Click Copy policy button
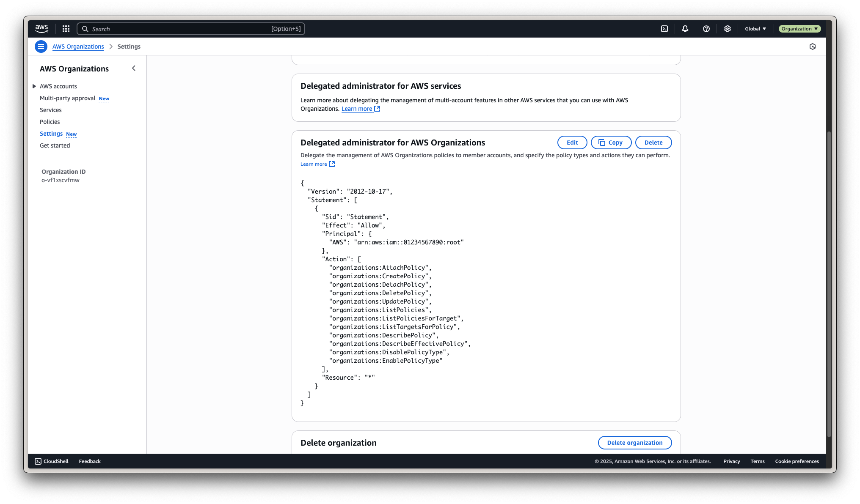 (x=611, y=142)
